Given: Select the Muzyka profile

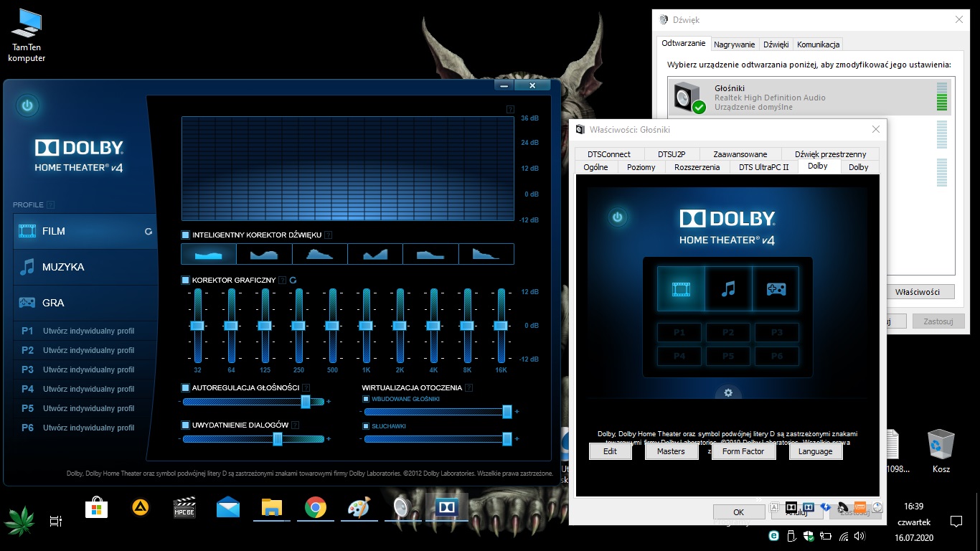Looking at the screenshot, I should pyautogui.click(x=85, y=267).
